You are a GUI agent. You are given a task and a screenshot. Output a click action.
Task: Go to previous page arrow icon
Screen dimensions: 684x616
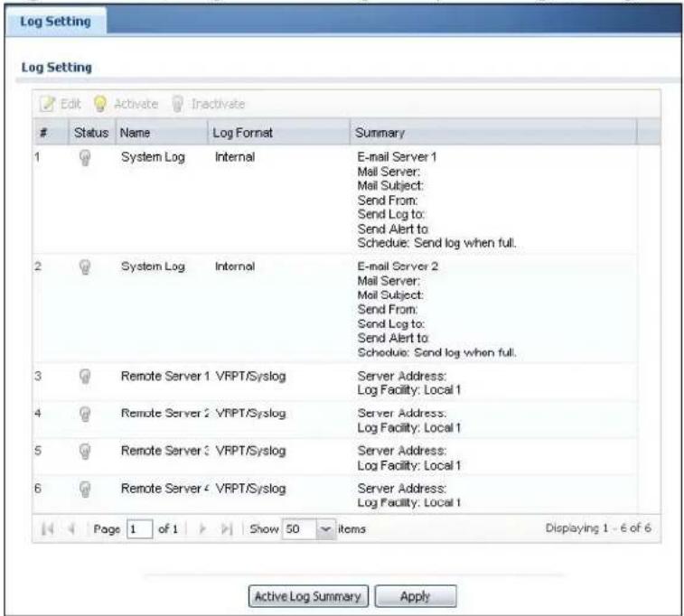[71, 528]
